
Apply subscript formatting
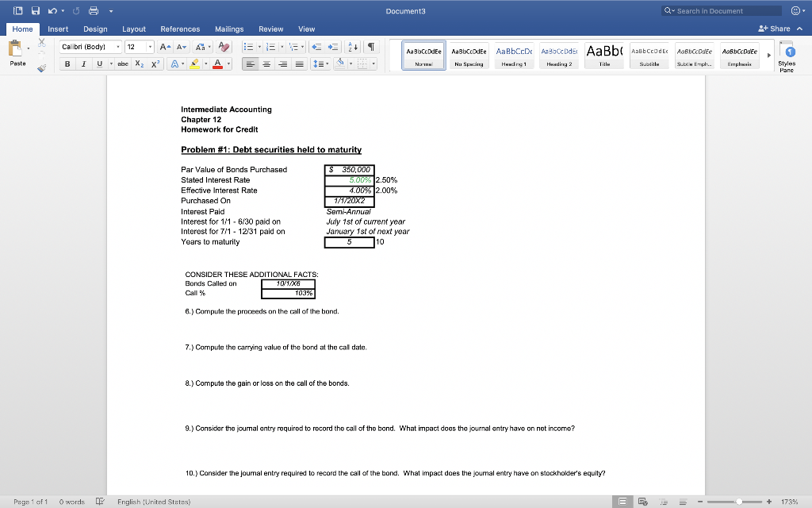click(139, 63)
